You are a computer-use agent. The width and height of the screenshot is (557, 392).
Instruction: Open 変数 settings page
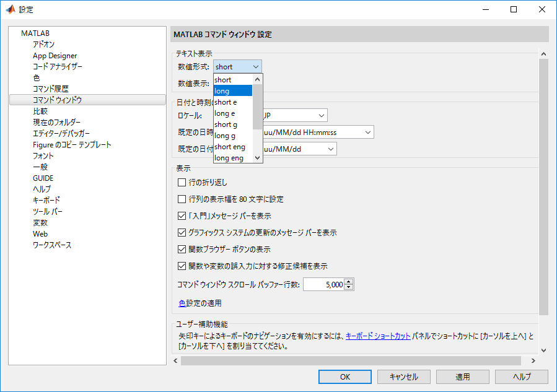(x=40, y=223)
